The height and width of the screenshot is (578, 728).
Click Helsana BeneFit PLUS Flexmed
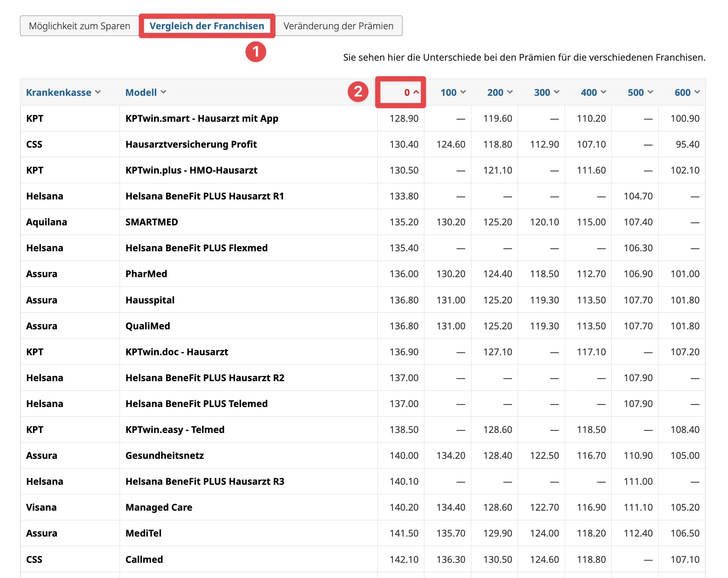click(197, 248)
